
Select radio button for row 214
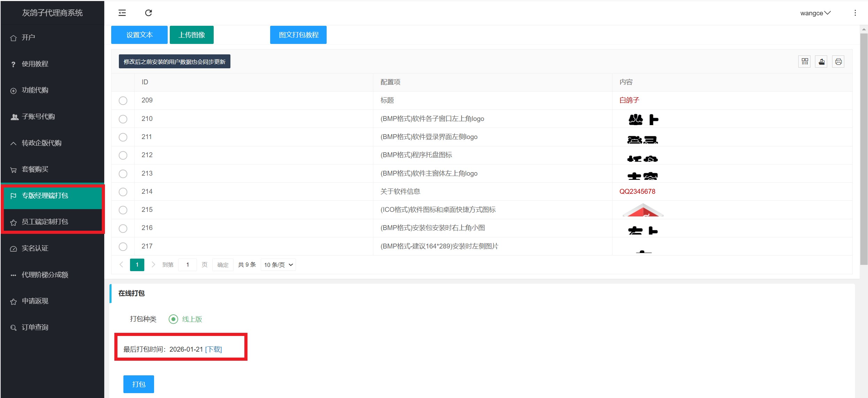click(123, 192)
